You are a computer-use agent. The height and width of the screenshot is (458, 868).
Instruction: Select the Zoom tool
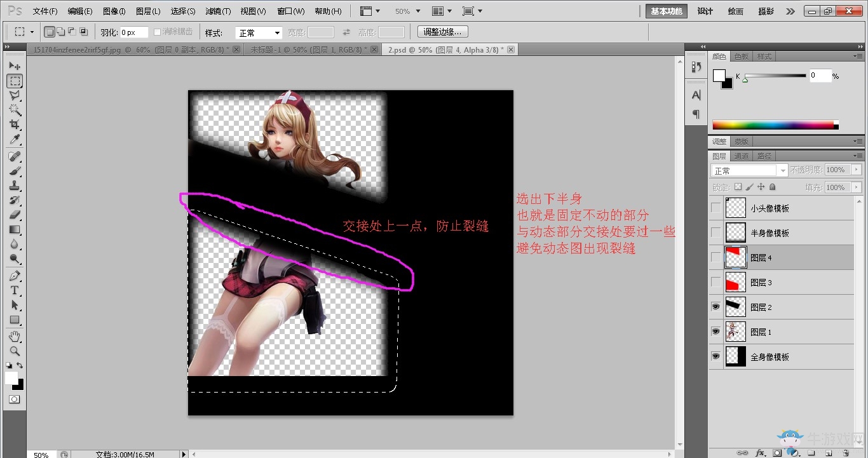[15, 351]
